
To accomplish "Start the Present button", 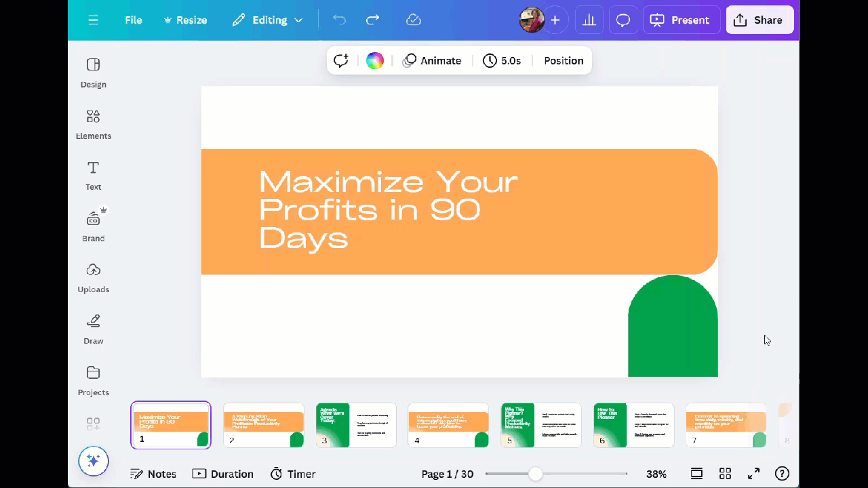I will [680, 20].
